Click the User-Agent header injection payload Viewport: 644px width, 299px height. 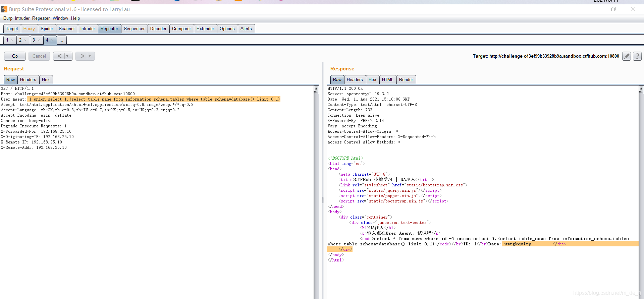click(x=154, y=99)
